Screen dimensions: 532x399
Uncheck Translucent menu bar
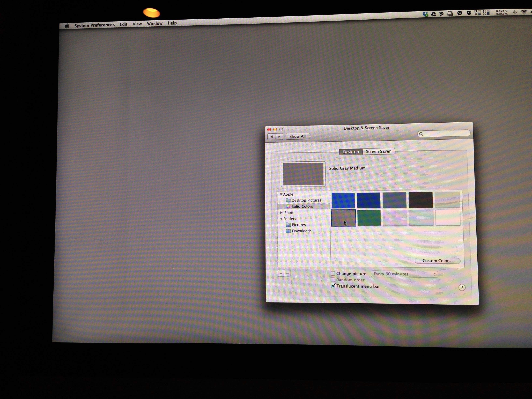[x=333, y=286]
